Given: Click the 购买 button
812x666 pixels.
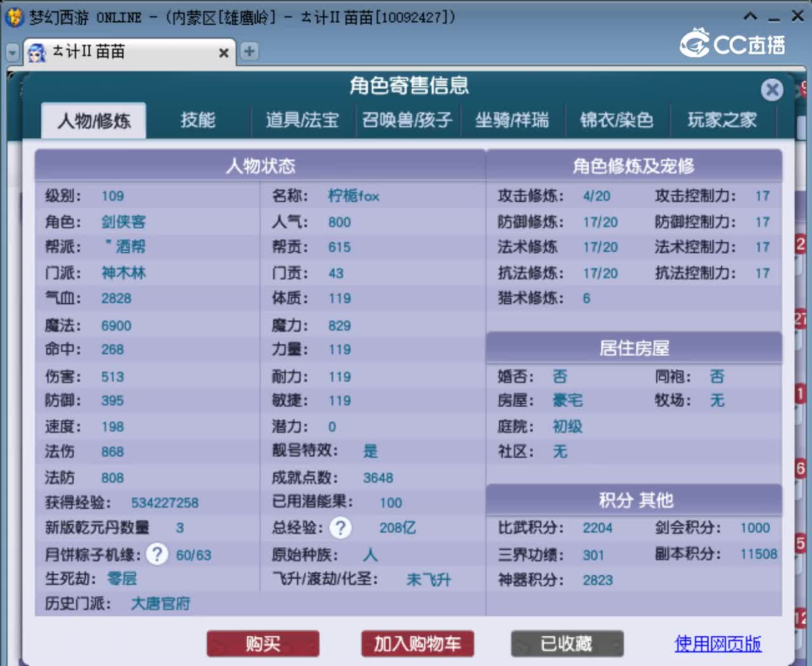Looking at the screenshot, I should [263, 644].
